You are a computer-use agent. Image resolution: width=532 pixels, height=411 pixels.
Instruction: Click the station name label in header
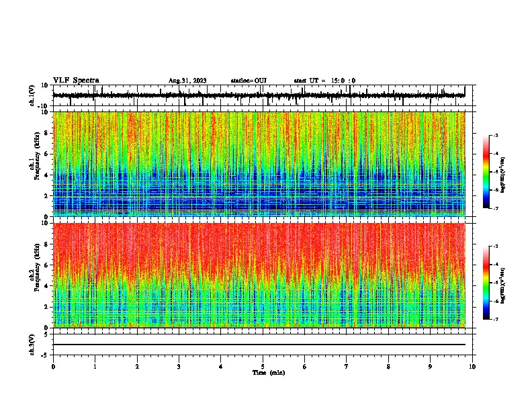(x=249, y=81)
